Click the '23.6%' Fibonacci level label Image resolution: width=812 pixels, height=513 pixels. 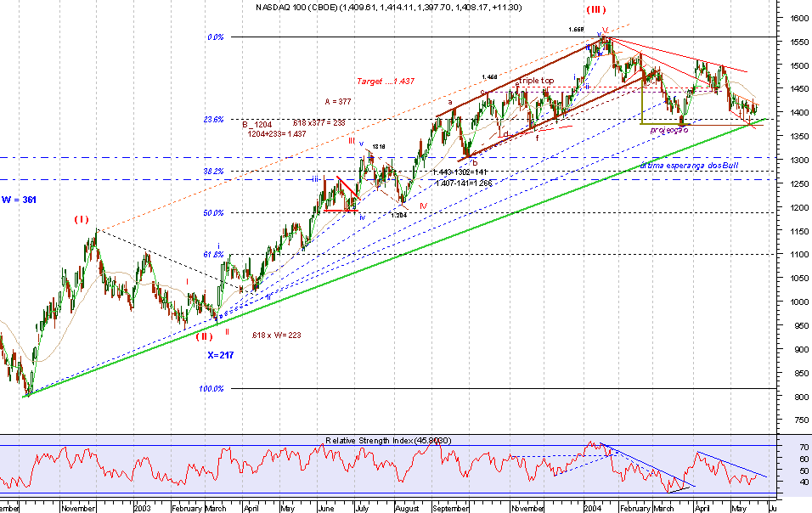(x=213, y=120)
